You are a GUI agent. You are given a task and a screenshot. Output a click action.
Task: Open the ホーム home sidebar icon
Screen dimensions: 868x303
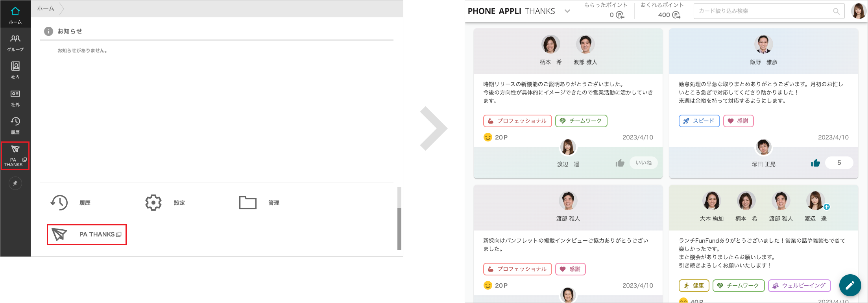pos(15,14)
